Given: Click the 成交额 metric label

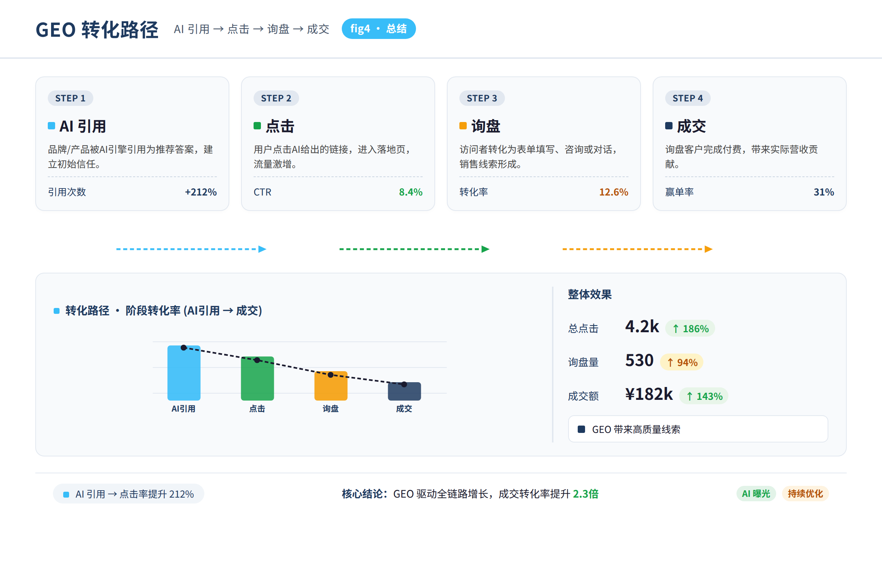Looking at the screenshot, I should (583, 397).
